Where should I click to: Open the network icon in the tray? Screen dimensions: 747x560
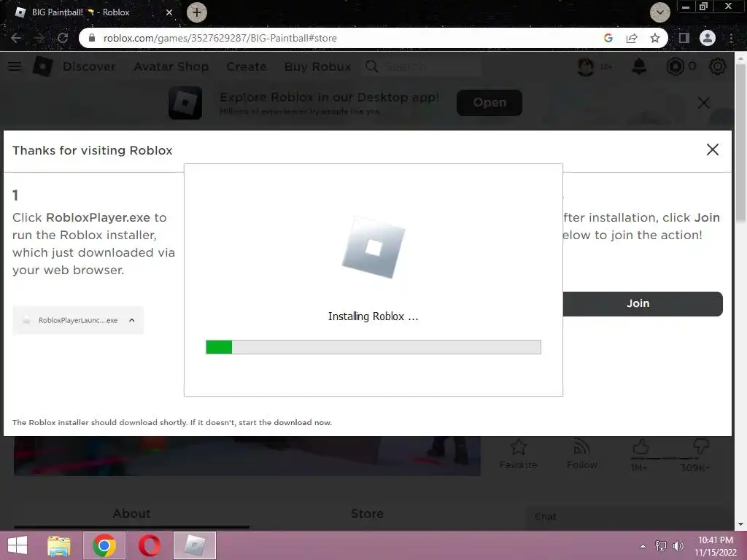tap(661, 545)
